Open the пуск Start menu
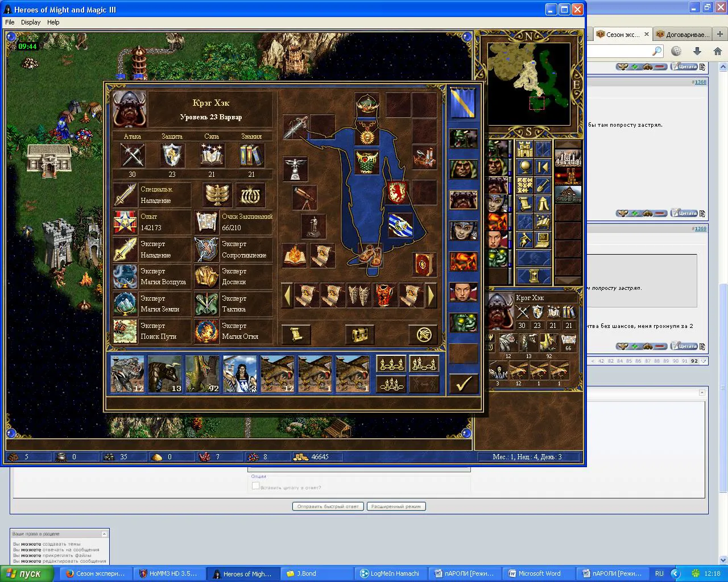 (27, 573)
